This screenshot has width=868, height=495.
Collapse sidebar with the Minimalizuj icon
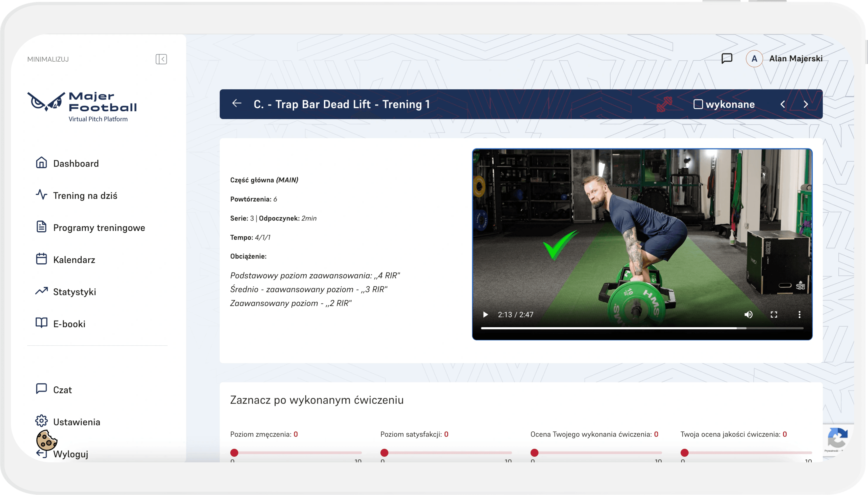[x=161, y=59]
